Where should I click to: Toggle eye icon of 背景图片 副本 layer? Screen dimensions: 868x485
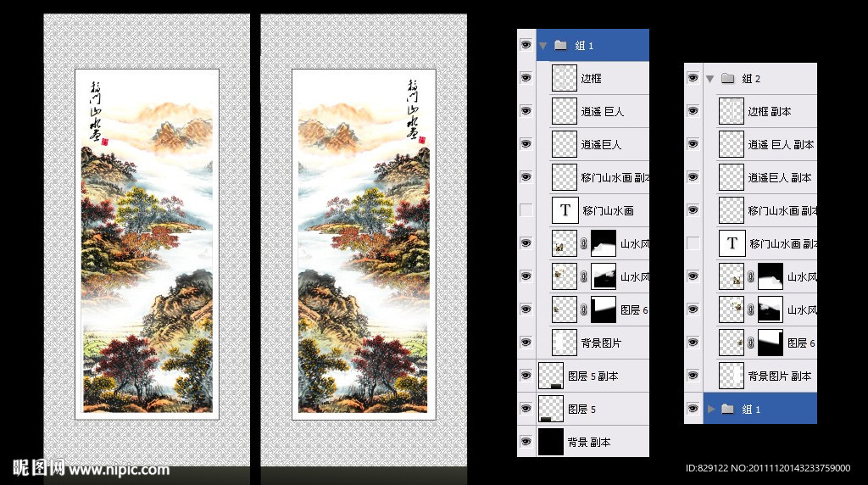693,376
